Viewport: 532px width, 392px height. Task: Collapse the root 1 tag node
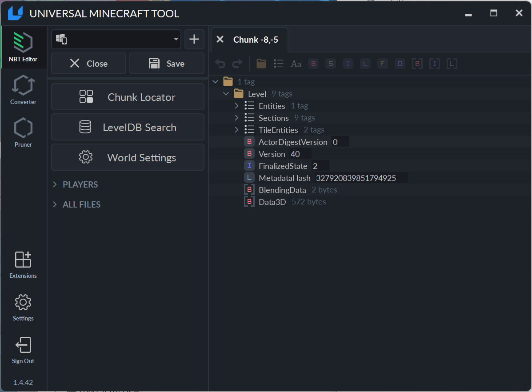point(216,82)
